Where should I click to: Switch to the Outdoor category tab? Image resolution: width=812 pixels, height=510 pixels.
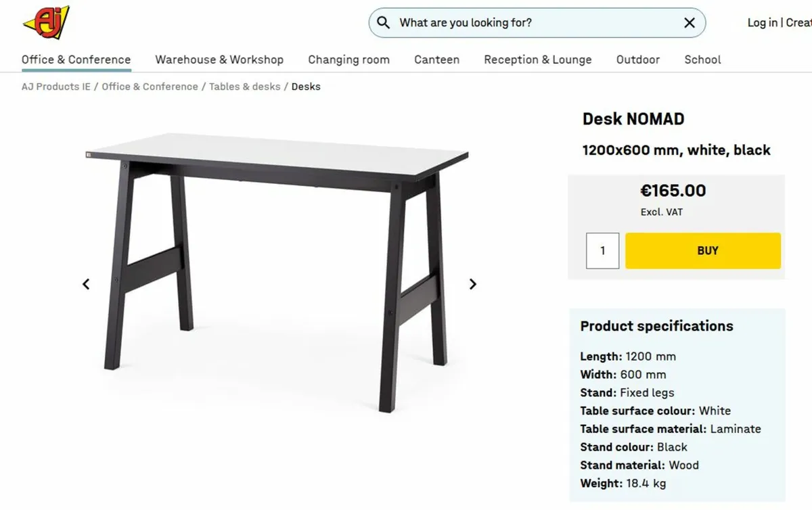637,60
